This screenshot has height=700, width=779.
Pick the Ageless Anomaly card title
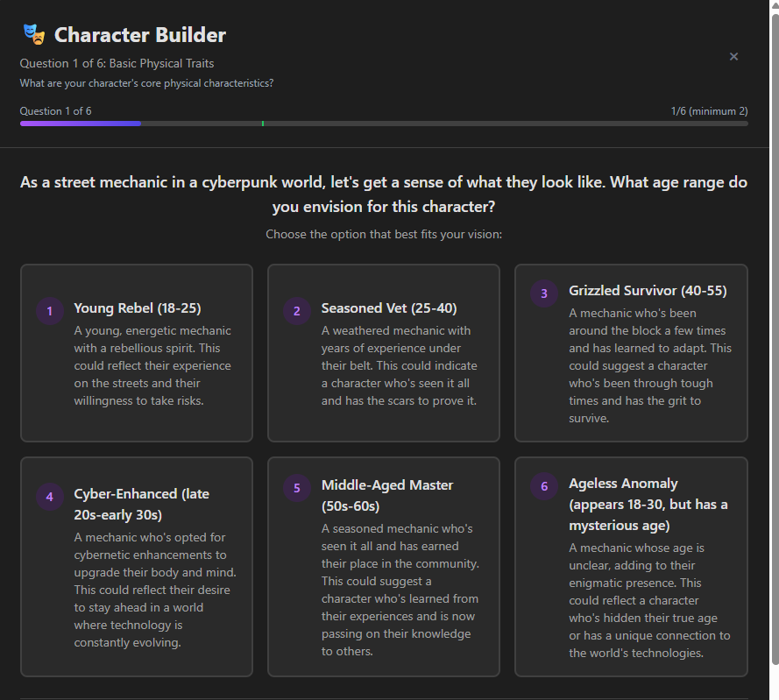pos(648,504)
